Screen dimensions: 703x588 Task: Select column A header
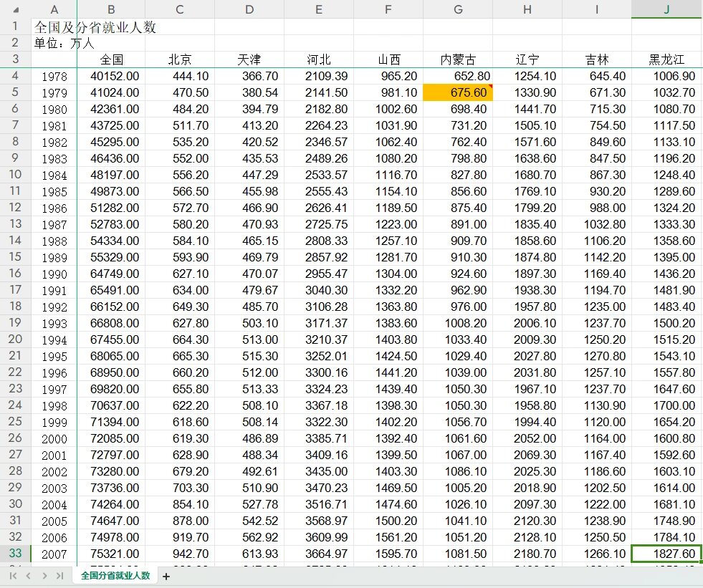point(54,9)
